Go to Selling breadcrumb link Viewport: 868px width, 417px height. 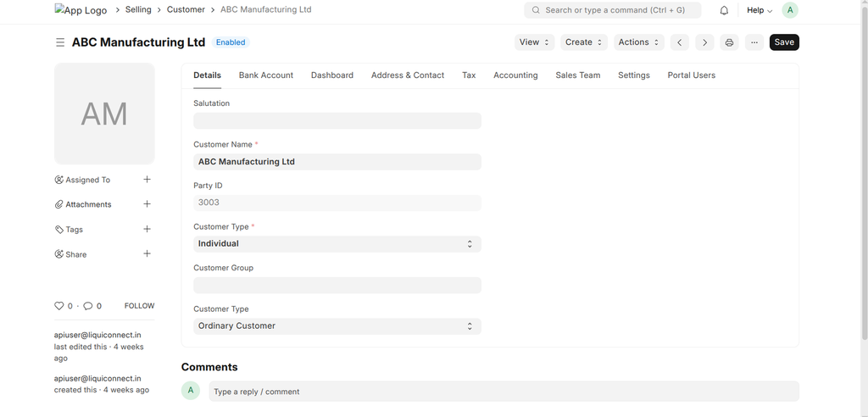tap(138, 10)
